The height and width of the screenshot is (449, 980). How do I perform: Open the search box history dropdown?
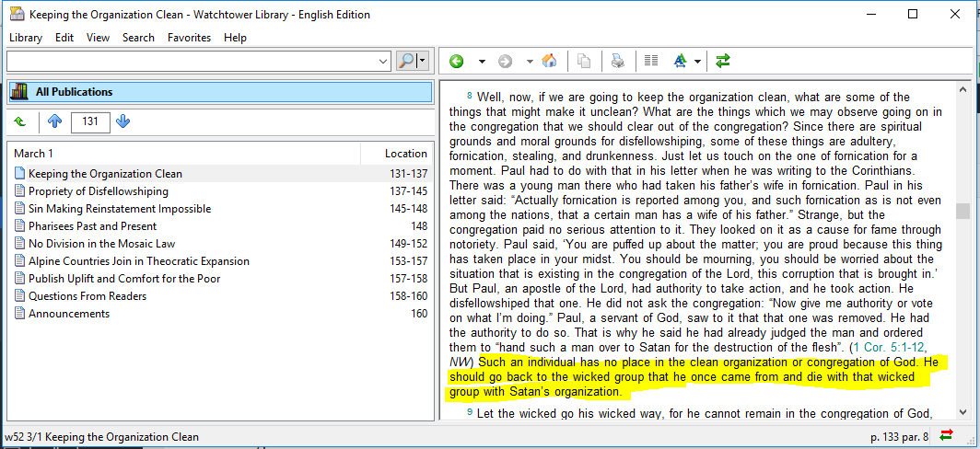tap(384, 62)
